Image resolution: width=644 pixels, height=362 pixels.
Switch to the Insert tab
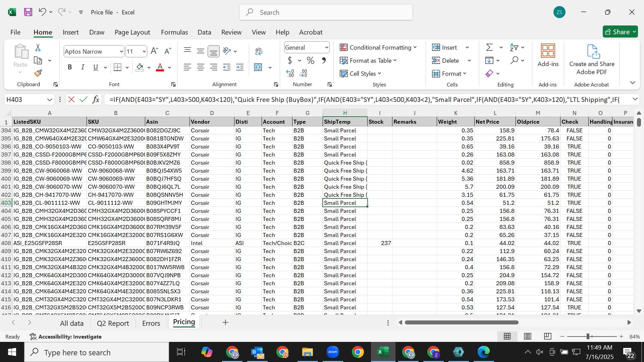70,32
